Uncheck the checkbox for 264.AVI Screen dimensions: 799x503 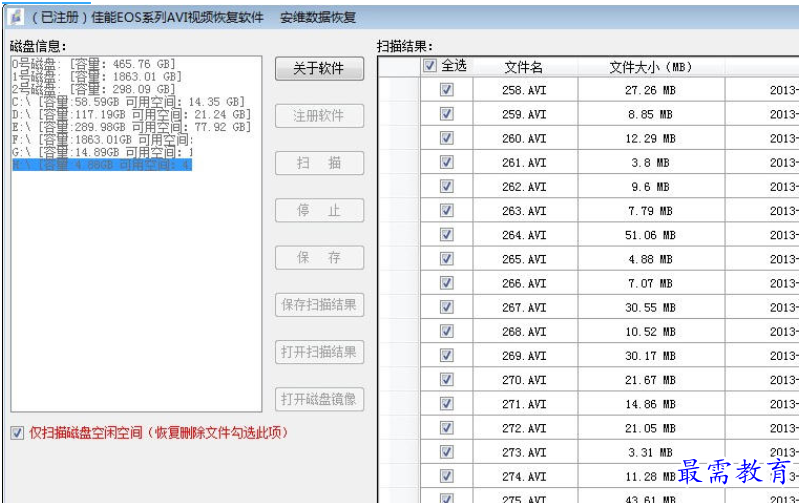coord(446,234)
